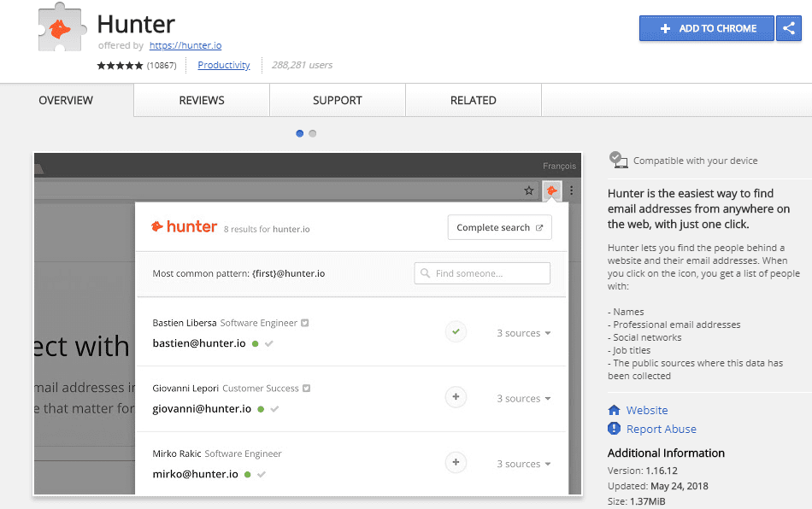Expand 3 sources for Bastien Libersa
The image size is (812, 509).
523,333
